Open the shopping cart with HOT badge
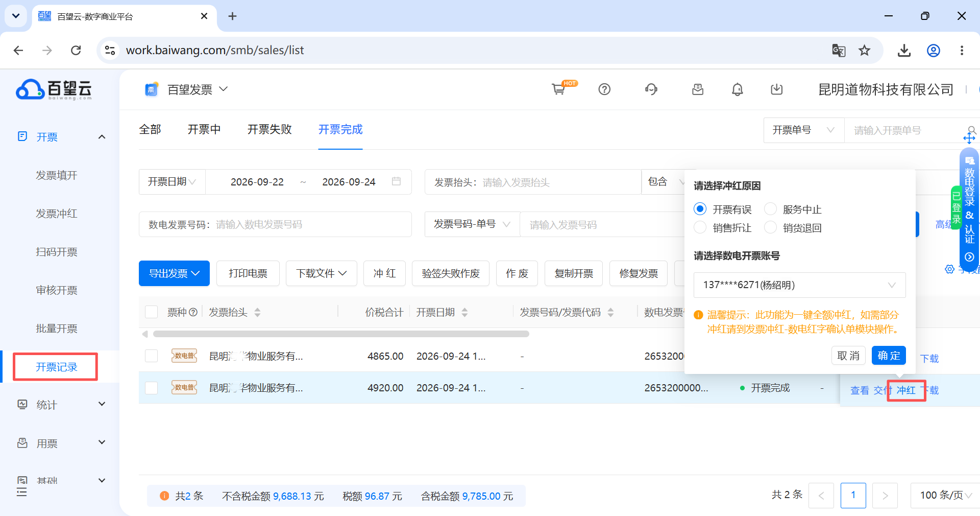The height and width of the screenshot is (516, 980). (559, 89)
